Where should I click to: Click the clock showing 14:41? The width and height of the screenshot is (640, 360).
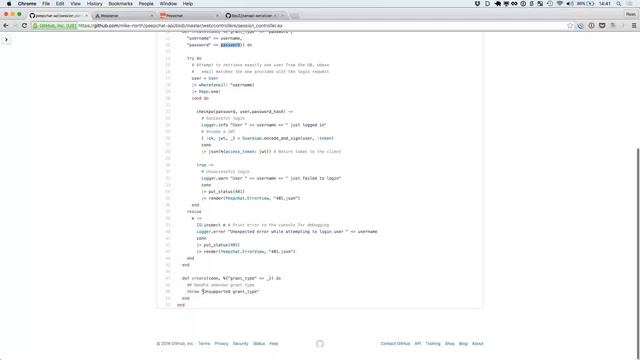click(604, 4)
